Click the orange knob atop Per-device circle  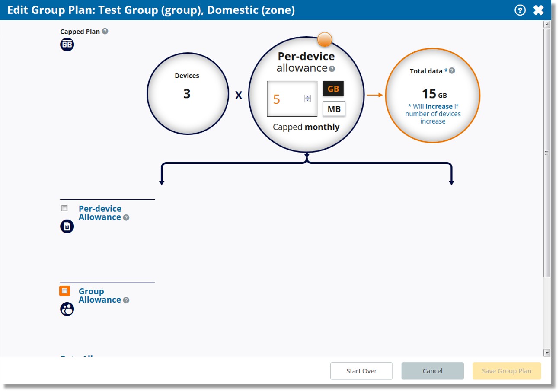pos(325,40)
